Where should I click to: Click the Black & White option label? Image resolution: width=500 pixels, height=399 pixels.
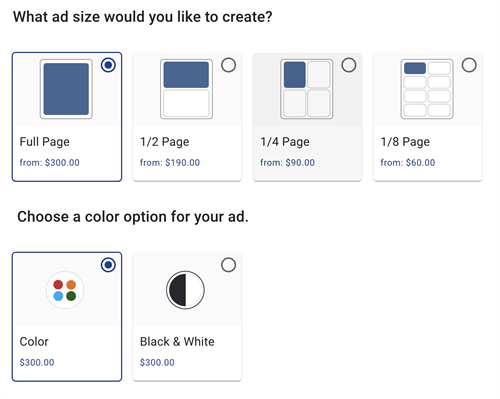point(177,342)
